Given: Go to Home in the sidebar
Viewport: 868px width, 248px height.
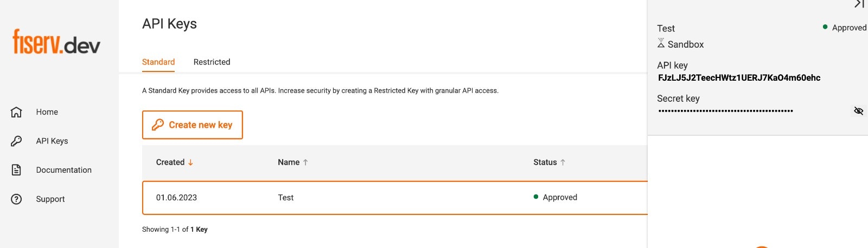Looking at the screenshot, I should coord(47,112).
